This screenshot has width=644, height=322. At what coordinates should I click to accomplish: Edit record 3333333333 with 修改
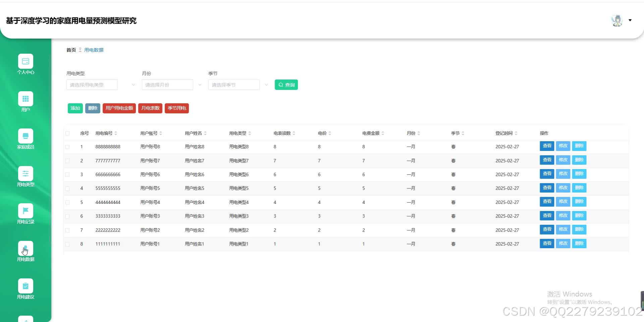(x=563, y=216)
